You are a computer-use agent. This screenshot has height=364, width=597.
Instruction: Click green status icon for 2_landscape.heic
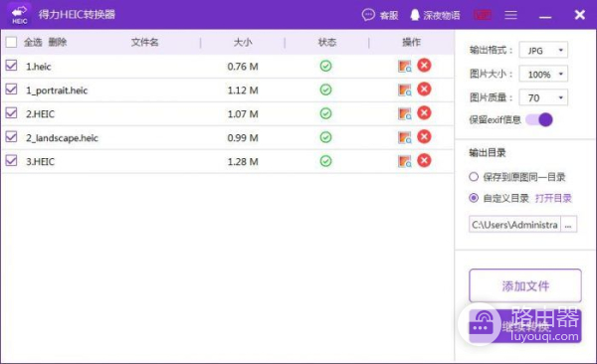click(325, 137)
